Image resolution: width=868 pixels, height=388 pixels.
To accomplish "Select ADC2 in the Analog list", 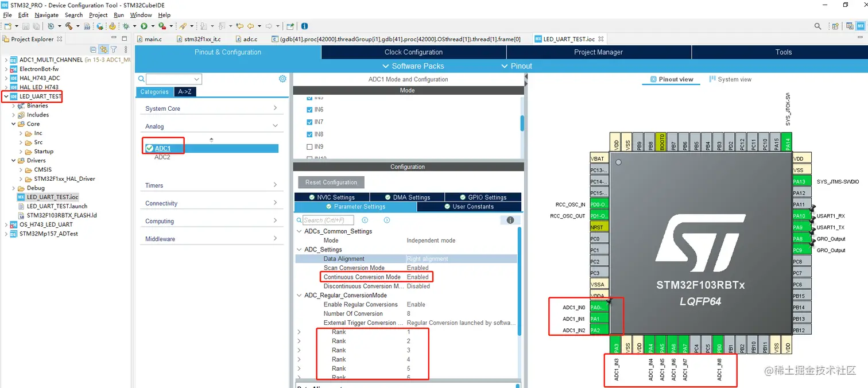I will [162, 157].
